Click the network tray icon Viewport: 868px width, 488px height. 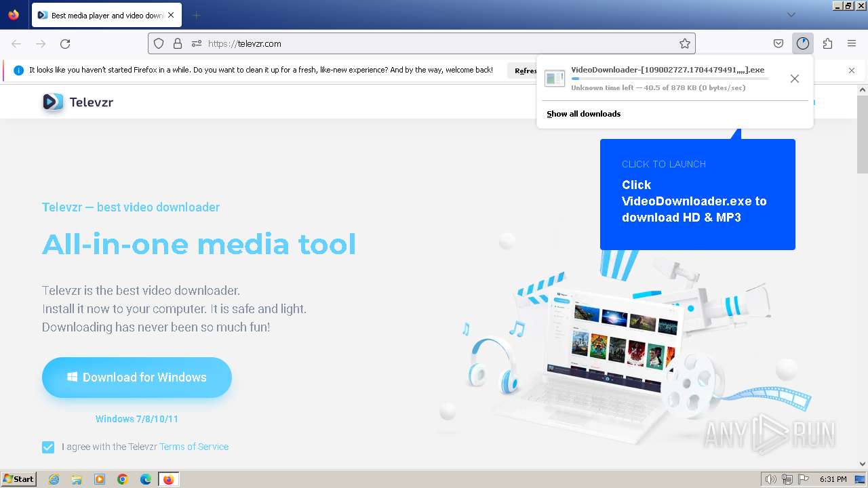[787, 479]
